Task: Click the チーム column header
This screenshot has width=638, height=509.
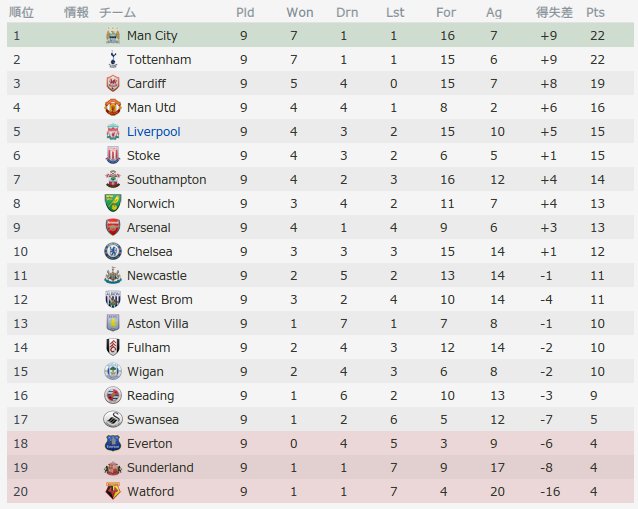Action: (x=118, y=13)
